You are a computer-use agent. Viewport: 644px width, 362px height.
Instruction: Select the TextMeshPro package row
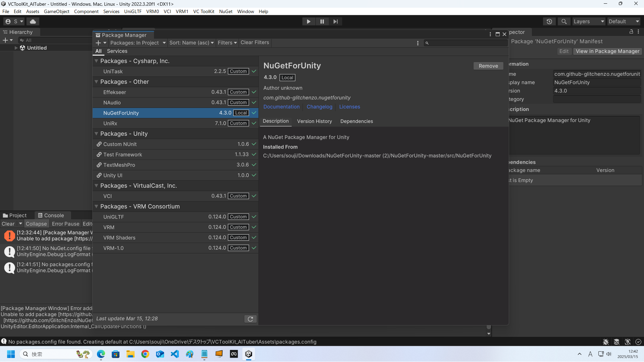pyautogui.click(x=176, y=165)
